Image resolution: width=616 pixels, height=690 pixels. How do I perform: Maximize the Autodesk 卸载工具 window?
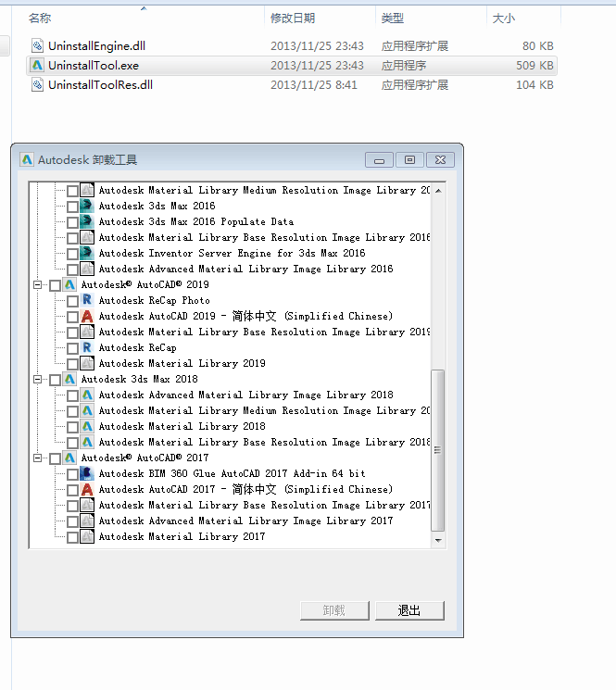click(x=409, y=160)
